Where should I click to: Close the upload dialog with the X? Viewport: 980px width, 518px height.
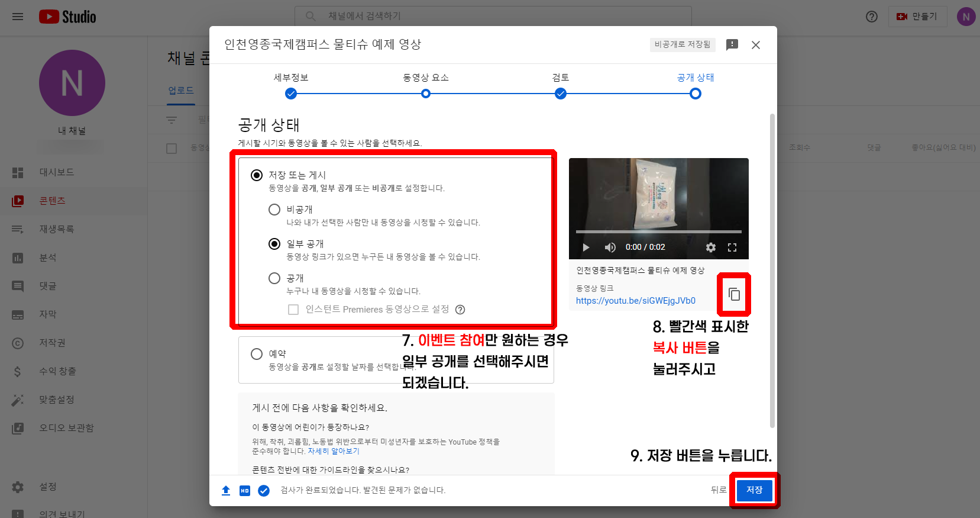click(x=756, y=45)
